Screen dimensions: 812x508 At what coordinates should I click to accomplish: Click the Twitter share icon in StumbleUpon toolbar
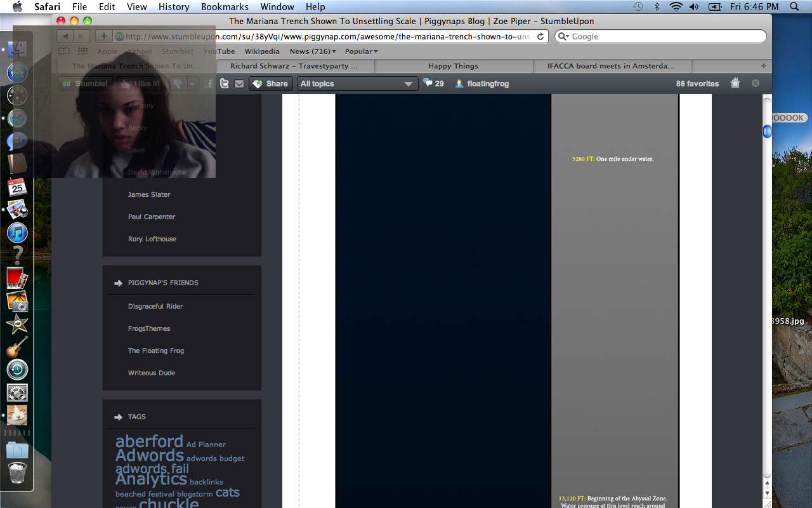(224, 83)
